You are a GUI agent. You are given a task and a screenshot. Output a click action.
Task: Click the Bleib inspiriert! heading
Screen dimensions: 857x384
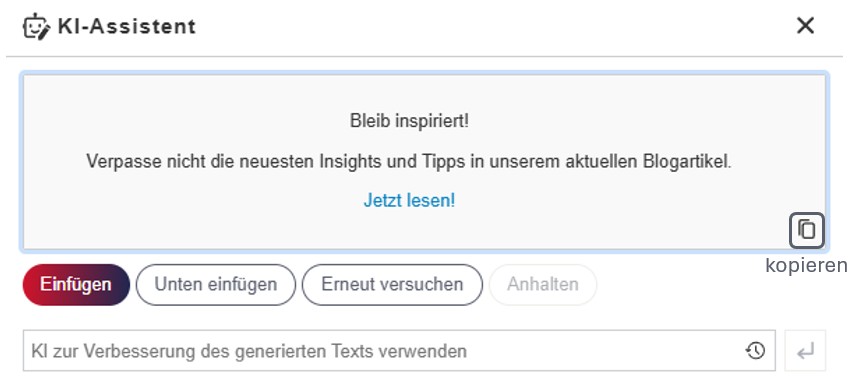point(409,121)
